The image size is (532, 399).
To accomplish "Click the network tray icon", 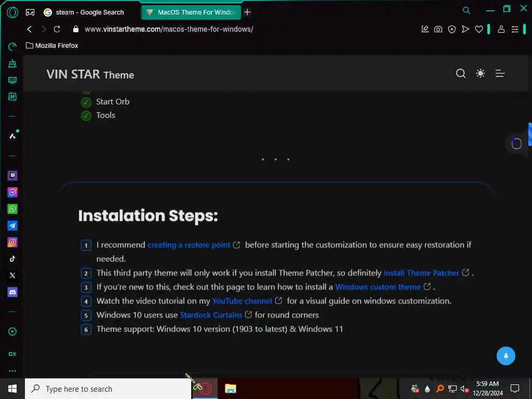I will (x=453, y=389).
